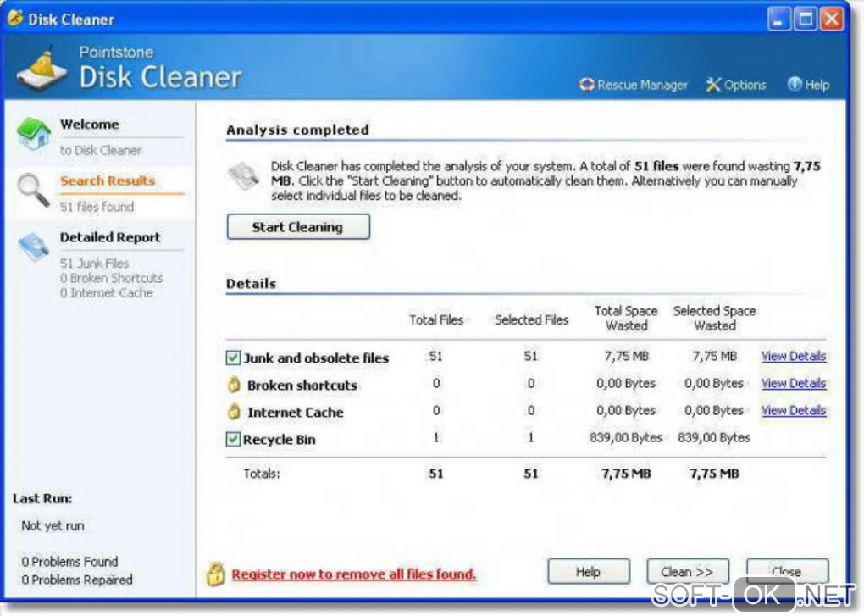864x616 pixels.
Task: Open the Welcome section in sidebar
Action: [89, 125]
